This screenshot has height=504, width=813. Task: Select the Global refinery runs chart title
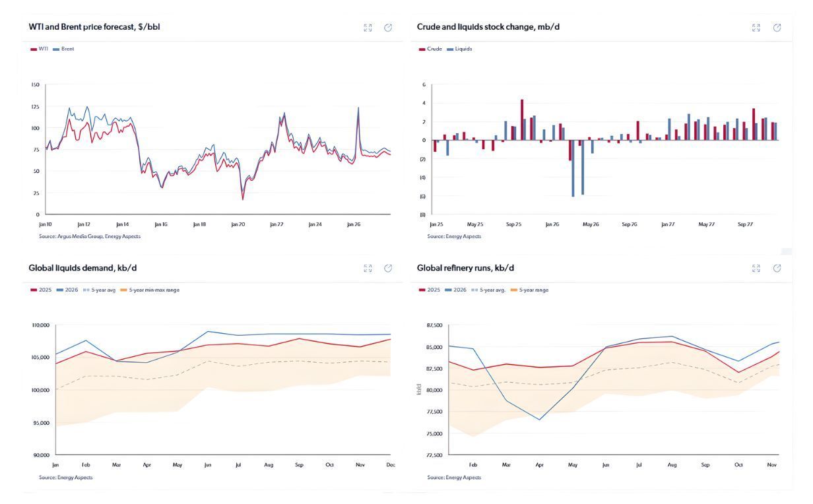[x=467, y=268]
